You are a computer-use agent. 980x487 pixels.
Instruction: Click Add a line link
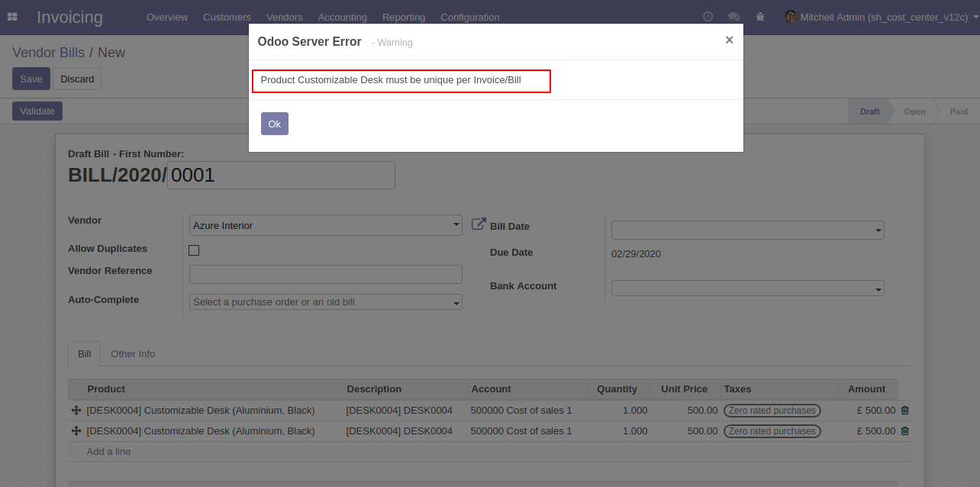pos(108,452)
